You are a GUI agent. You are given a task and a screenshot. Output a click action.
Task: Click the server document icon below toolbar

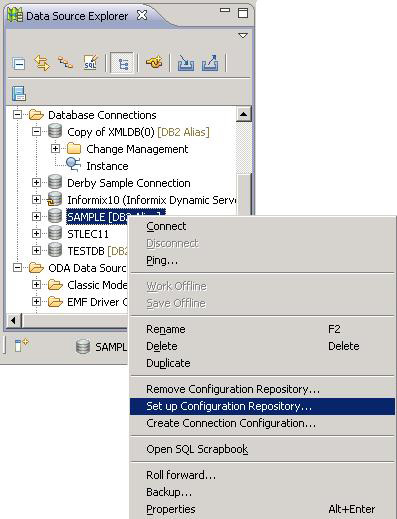pyautogui.click(x=19, y=93)
